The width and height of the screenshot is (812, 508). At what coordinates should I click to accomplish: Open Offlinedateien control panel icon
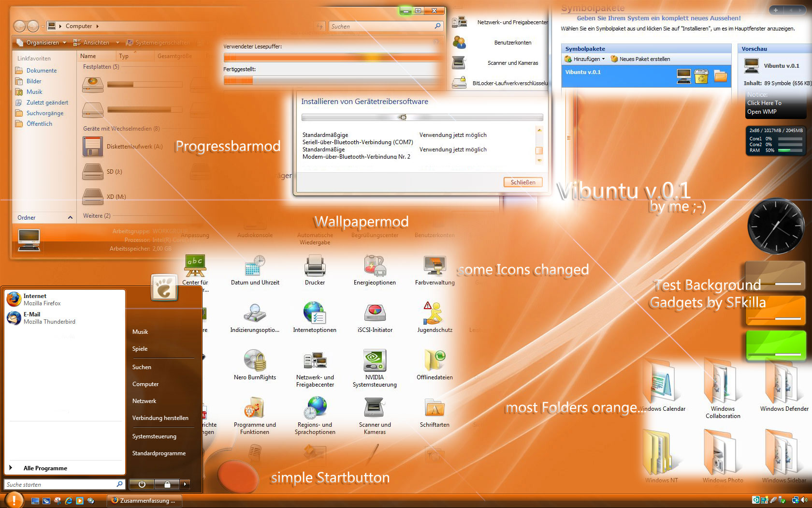coord(435,365)
